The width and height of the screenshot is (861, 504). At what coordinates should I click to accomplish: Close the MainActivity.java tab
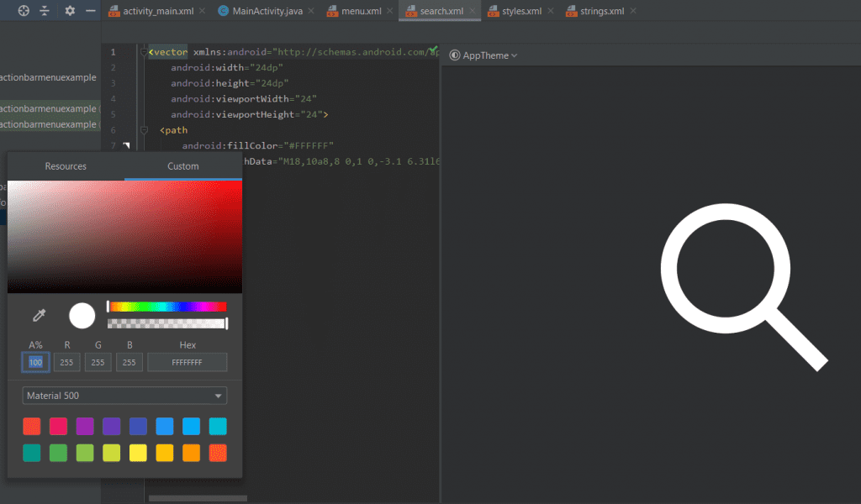tap(311, 12)
